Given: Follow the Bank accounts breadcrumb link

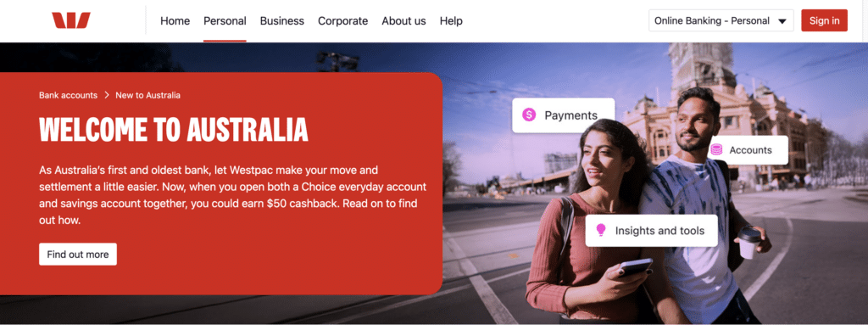Looking at the screenshot, I should click(68, 95).
